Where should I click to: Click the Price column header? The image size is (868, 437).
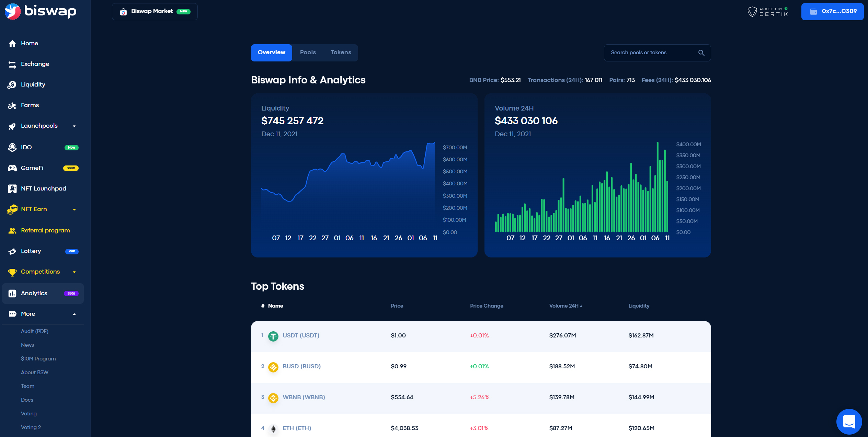click(397, 306)
